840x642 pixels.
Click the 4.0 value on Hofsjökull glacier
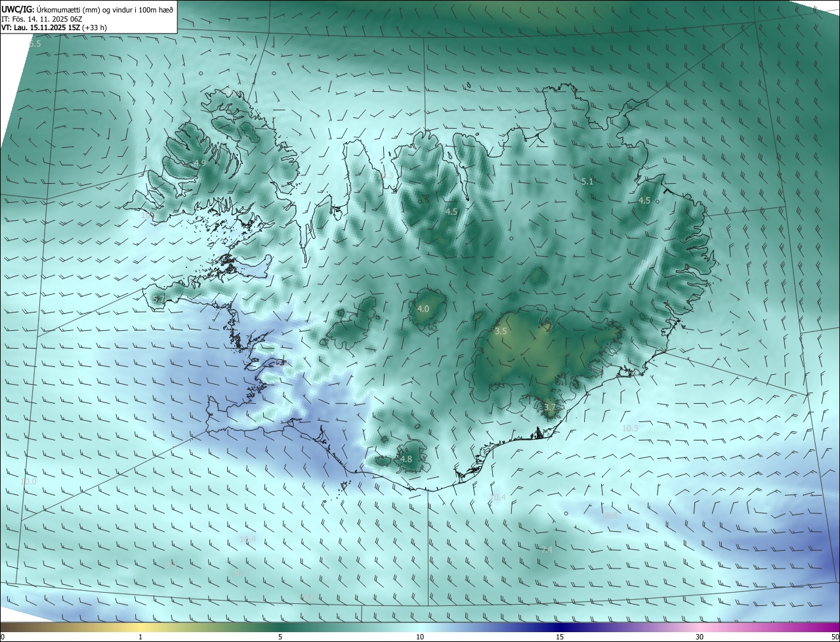[x=423, y=309]
